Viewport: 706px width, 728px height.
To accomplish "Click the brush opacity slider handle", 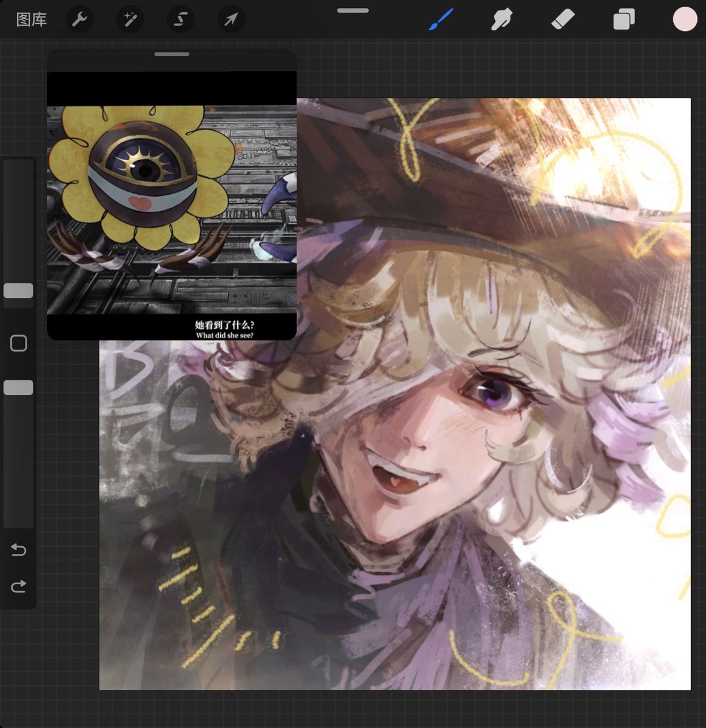I will 18,388.
